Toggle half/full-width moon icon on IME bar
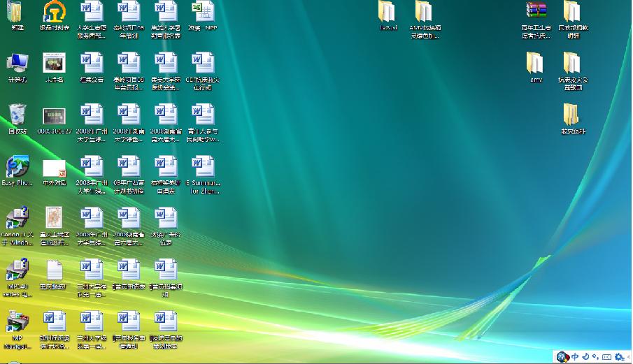This screenshot has width=633, height=364. (585, 357)
